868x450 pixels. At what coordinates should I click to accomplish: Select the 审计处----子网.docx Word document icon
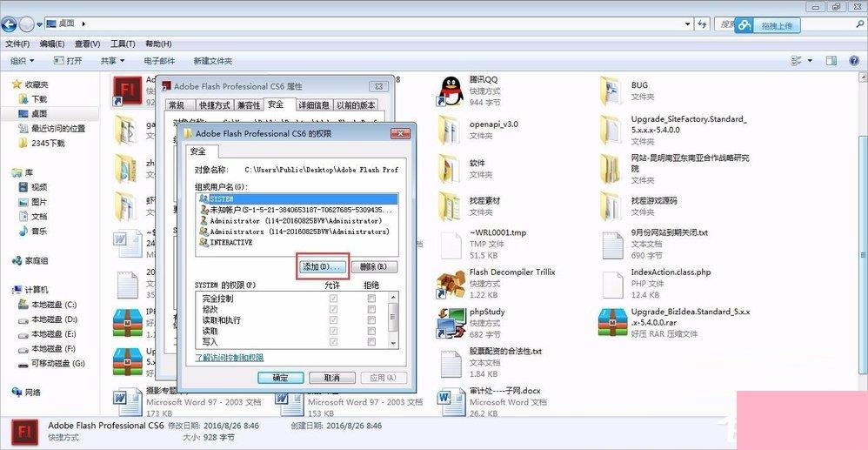[451, 400]
